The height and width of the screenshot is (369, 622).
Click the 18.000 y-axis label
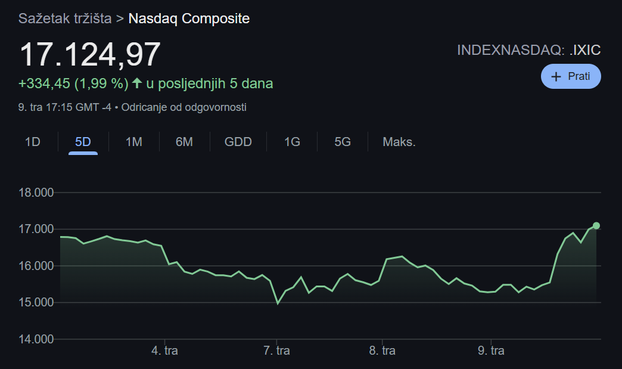[x=36, y=193]
